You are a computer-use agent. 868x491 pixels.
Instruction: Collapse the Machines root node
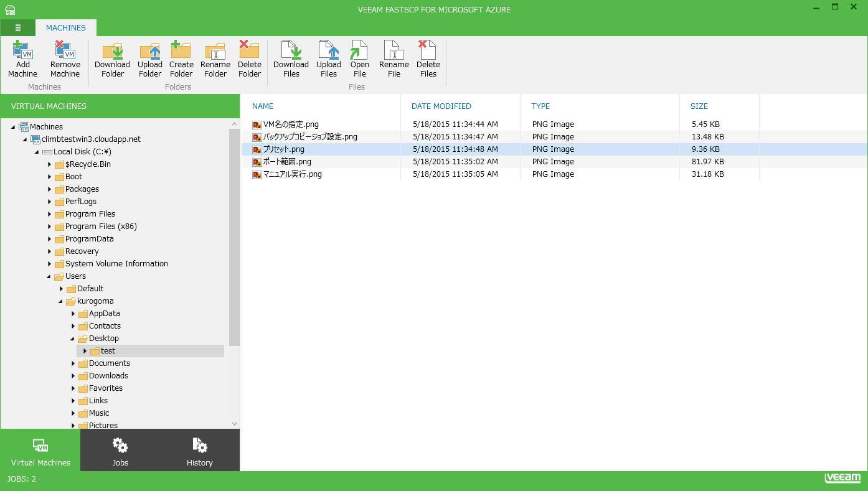click(x=14, y=127)
